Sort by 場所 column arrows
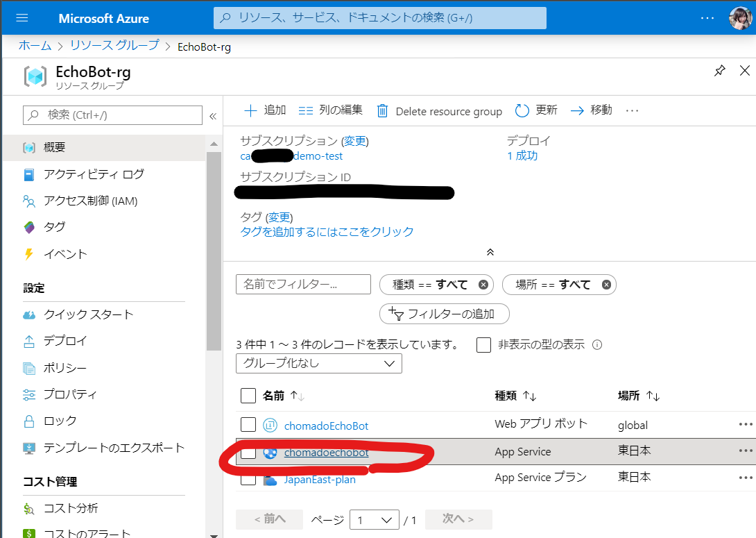 [653, 396]
